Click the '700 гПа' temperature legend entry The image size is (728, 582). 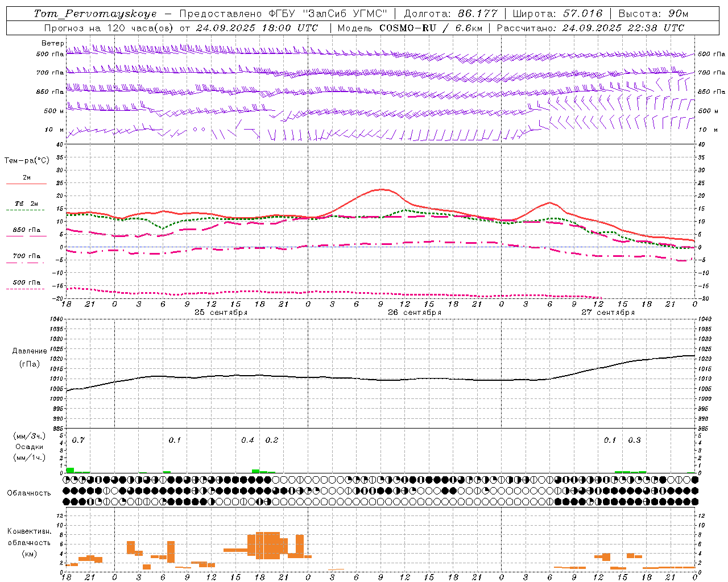pos(26,256)
